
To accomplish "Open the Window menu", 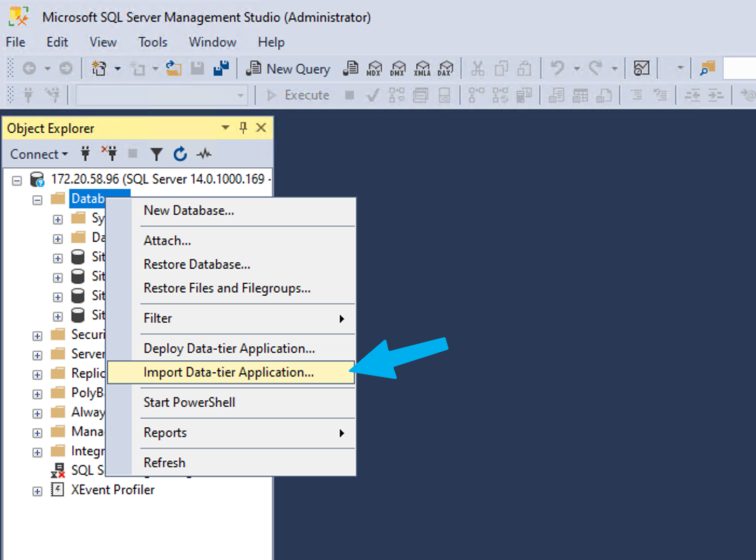I will [x=212, y=42].
